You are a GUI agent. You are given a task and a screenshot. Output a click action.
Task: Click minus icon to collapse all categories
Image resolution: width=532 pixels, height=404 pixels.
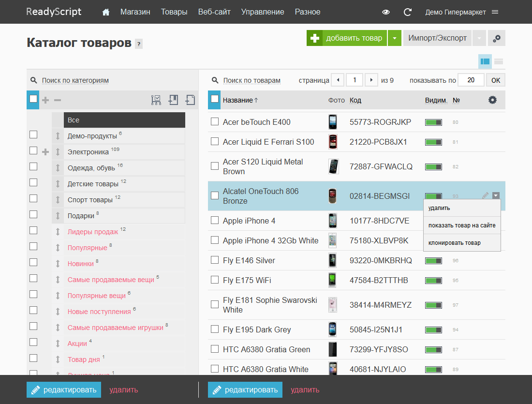[x=58, y=100]
